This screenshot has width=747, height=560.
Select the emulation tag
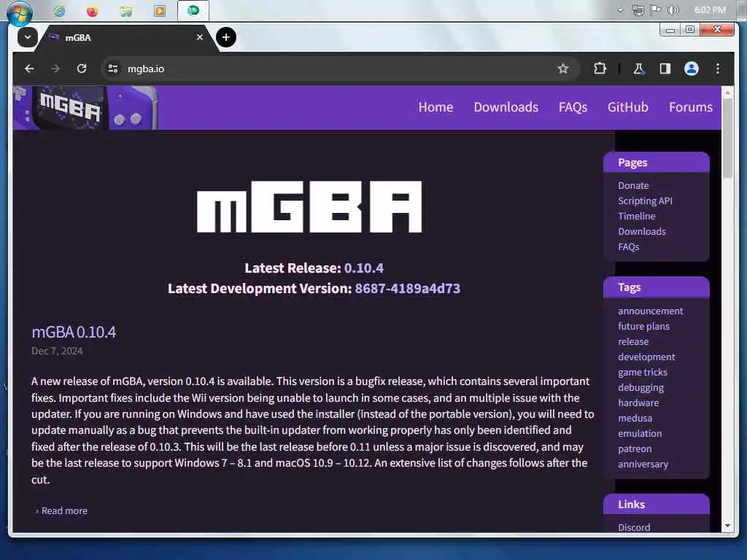pyautogui.click(x=640, y=433)
